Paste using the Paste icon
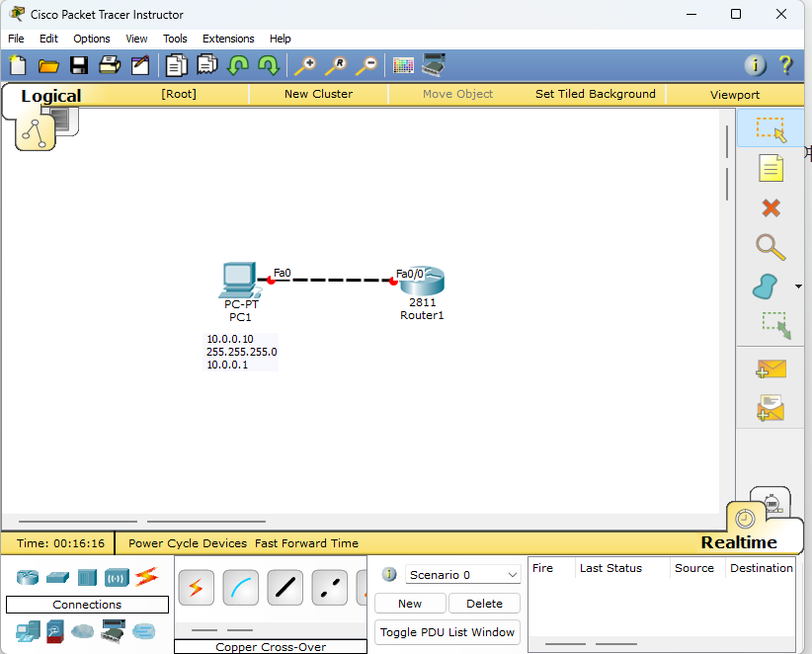Viewport: 812px width, 654px height. 207,65
